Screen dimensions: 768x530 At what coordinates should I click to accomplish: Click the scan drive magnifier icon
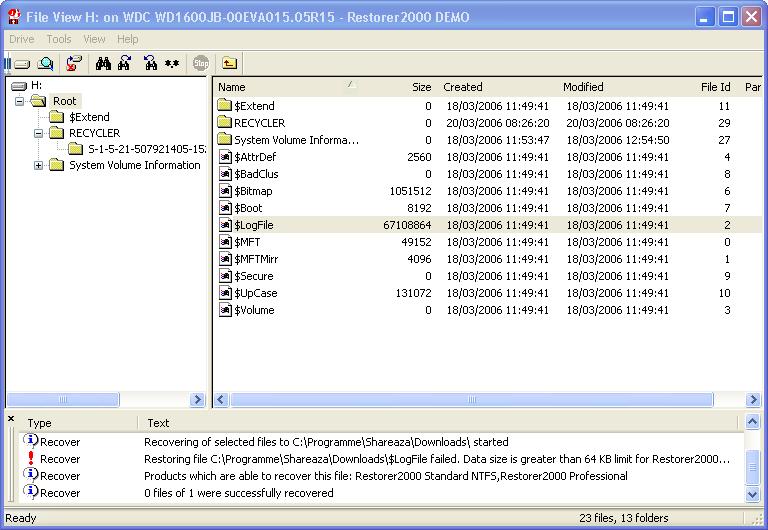[46, 63]
